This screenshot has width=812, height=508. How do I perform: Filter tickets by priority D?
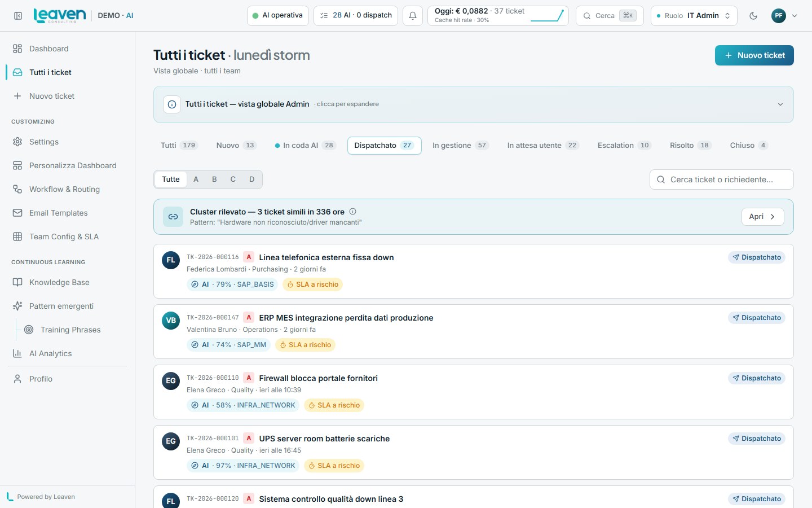point(252,179)
